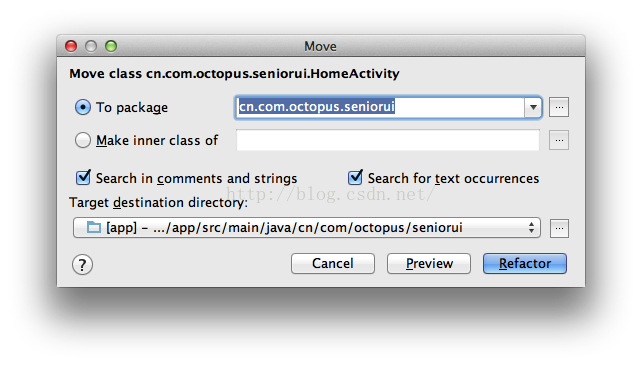The image size is (642, 366).
Task: Click the Refactor button
Action: [x=525, y=263]
